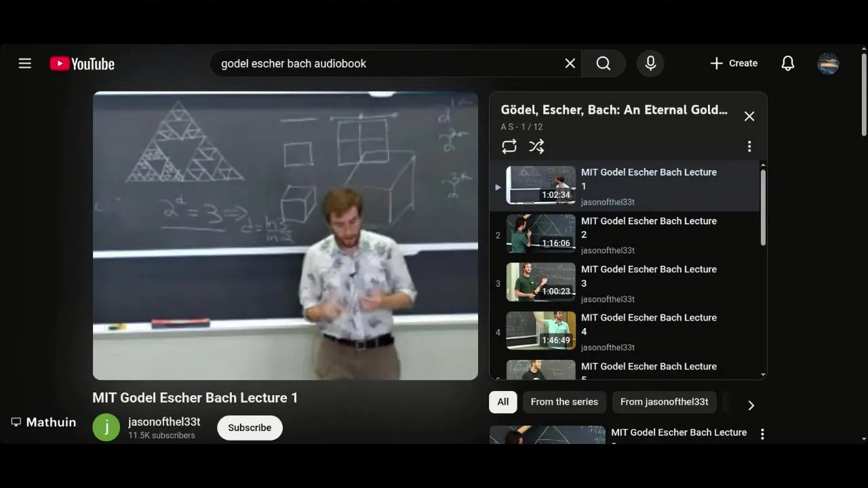Click the Lecture 2 thumbnail 1:16:06

click(x=541, y=234)
